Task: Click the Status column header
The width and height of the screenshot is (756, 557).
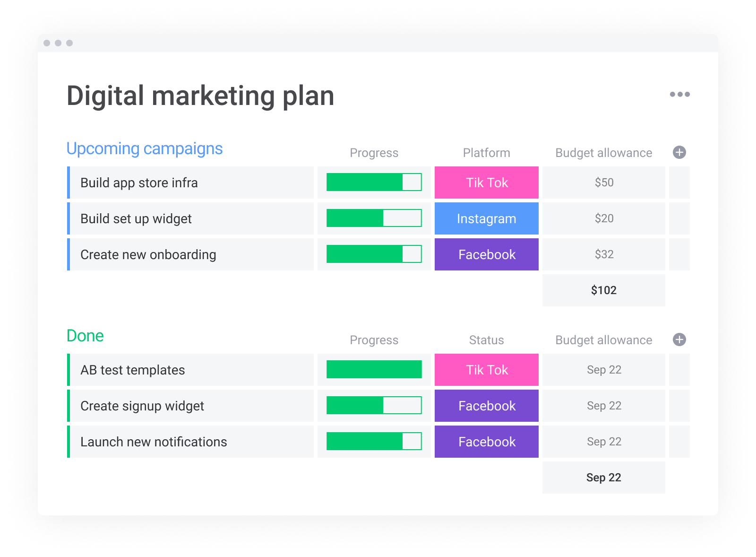Action: pyautogui.click(x=487, y=340)
